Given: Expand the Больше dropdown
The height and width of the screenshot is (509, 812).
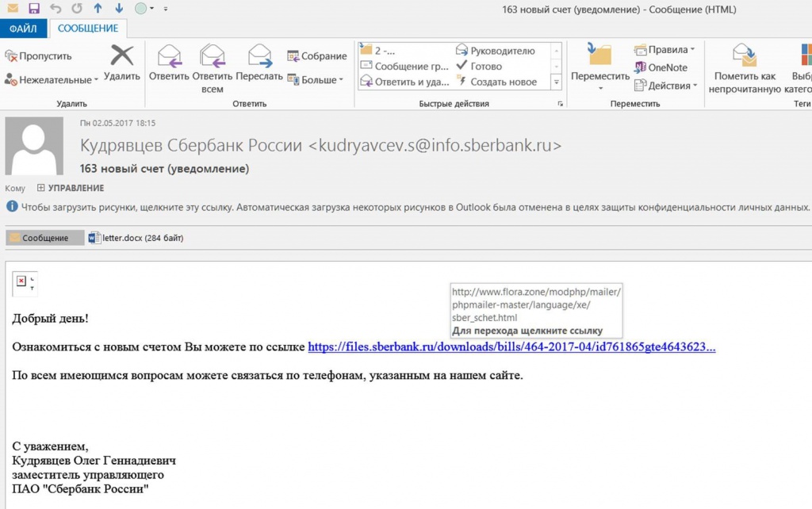Looking at the screenshot, I should pyautogui.click(x=316, y=80).
